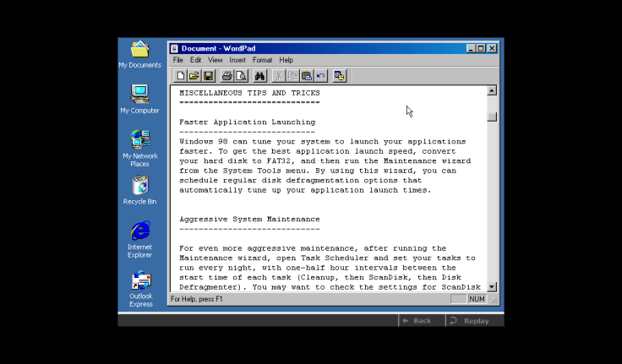Viewport: 622px width, 364px height.
Task: Insert Date/Time using the toolbar icon
Action: [339, 76]
